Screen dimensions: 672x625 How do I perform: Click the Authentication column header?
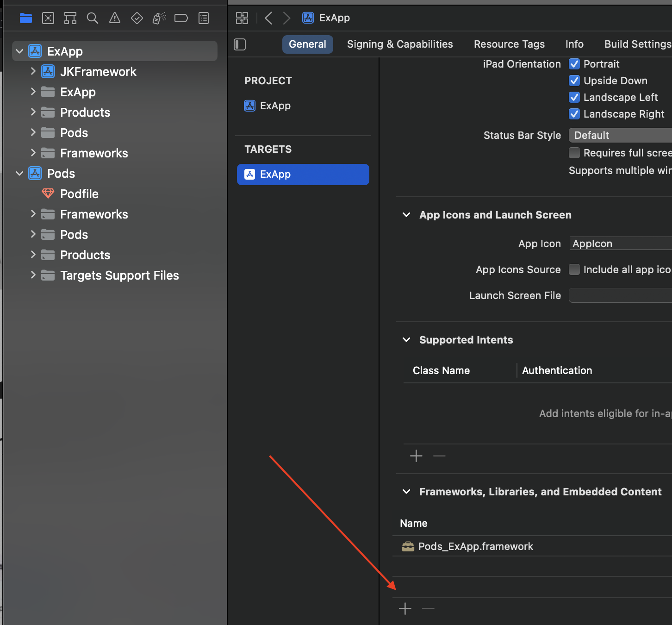[x=557, y=370]
